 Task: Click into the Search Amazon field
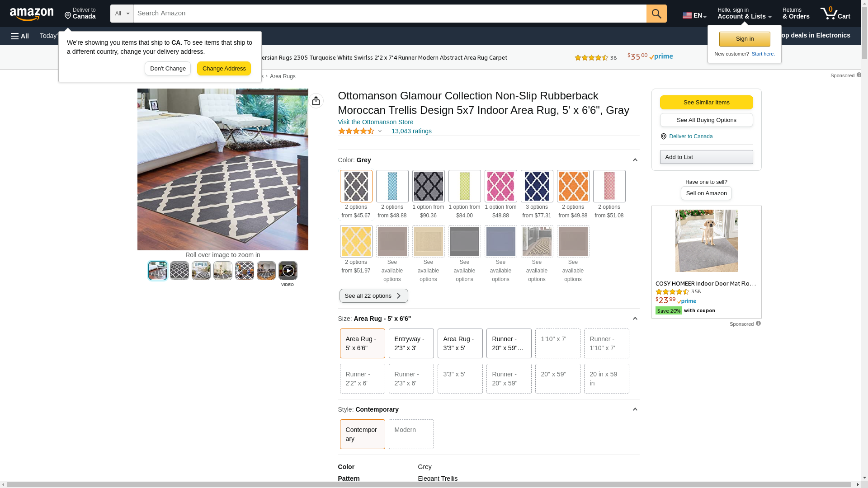coord(389,14)
